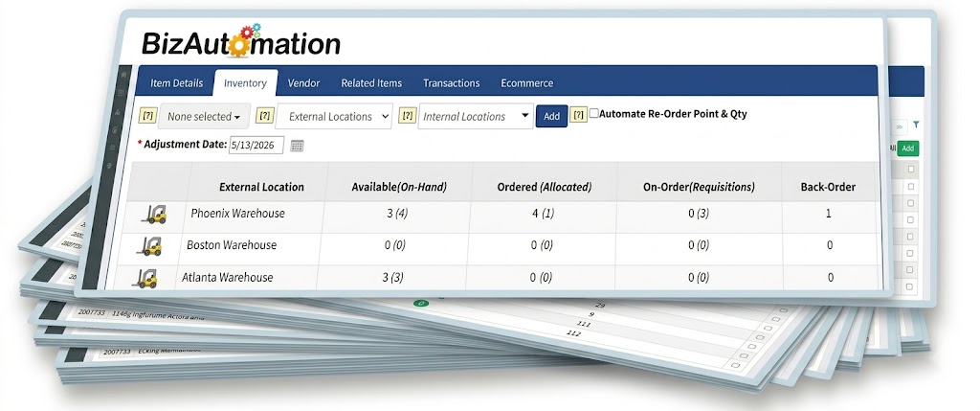The height and width of the screenshot is (411, 980).
Task: Open the None selected dropdown
Action: point(205,116)
